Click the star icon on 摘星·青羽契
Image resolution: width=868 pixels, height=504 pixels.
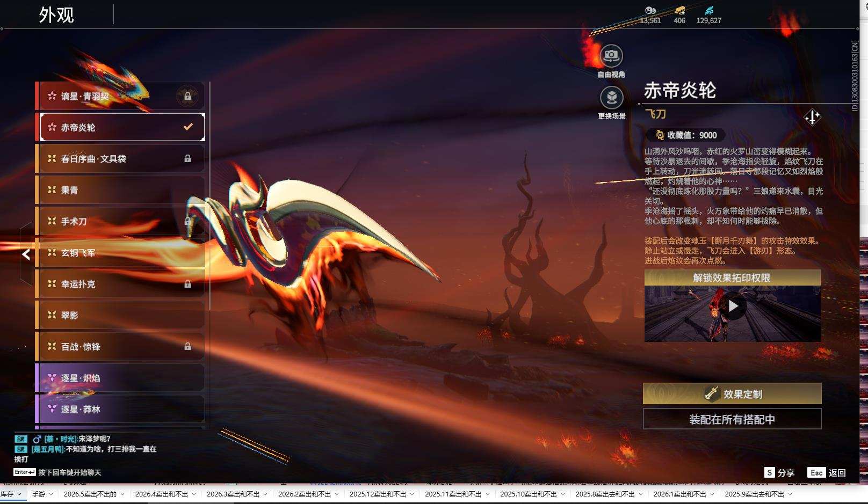52,96
